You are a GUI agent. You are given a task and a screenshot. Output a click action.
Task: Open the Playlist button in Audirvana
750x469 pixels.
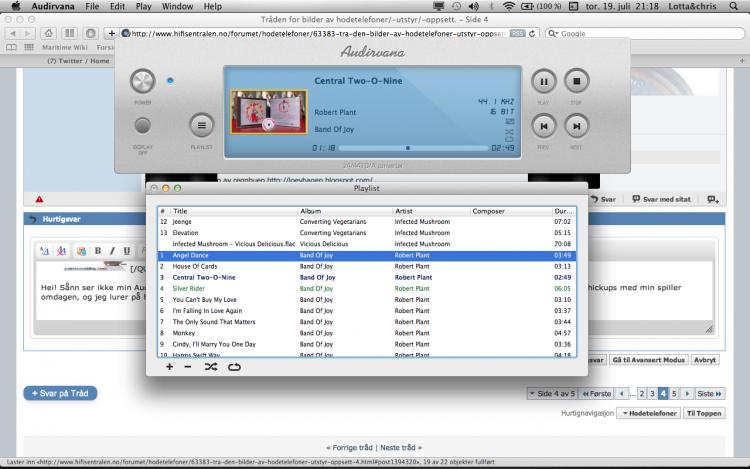(201, 125)
